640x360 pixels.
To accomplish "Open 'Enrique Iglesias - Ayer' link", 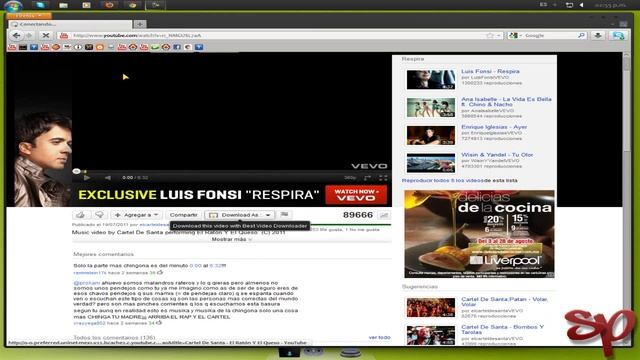I will tap(494, 127).
